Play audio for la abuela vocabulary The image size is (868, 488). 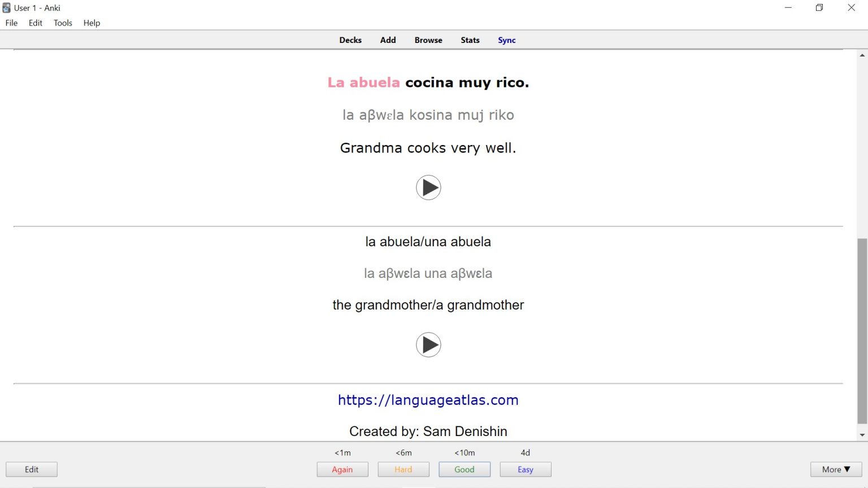[x=428, y=345]
